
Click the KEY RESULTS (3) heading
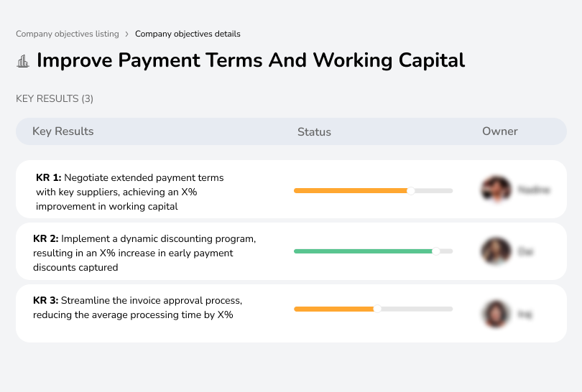tap(55, 98)
